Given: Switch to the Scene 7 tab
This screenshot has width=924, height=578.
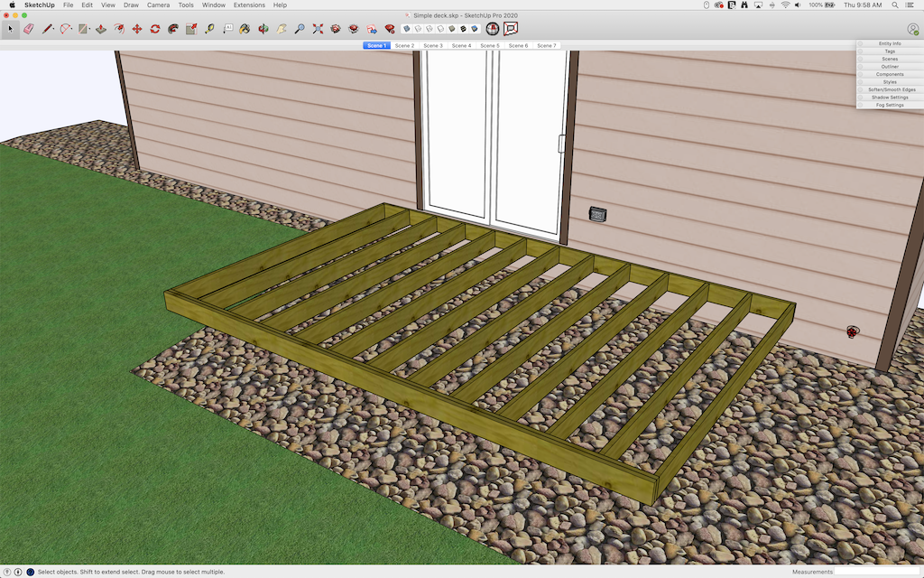Looking at the screenshot, I should point(546,45).
